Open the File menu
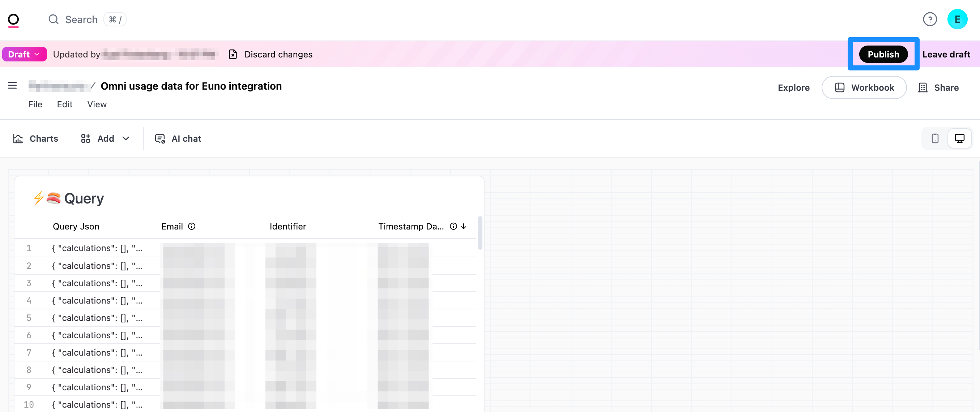This screenshot has width=980, height=412. click(35, 104)
